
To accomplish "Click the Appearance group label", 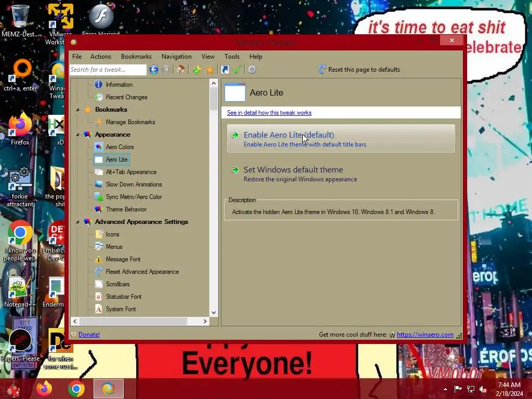I will pyautogui.click(x=113, y=135).
